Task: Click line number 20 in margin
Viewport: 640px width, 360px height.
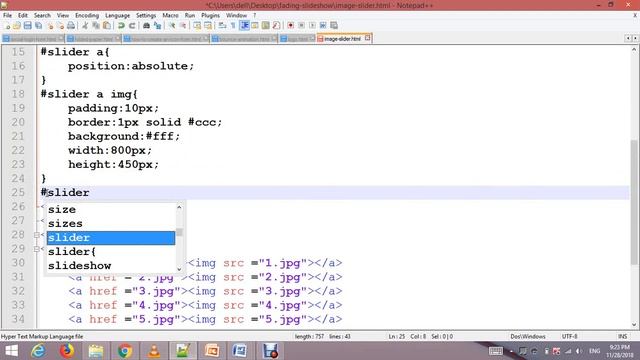Action: [18, 122]
